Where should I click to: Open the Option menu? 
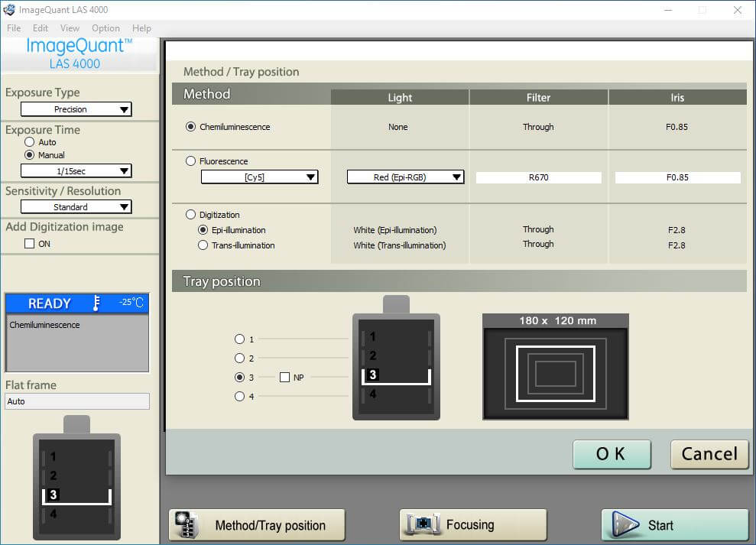click(105, 28)
